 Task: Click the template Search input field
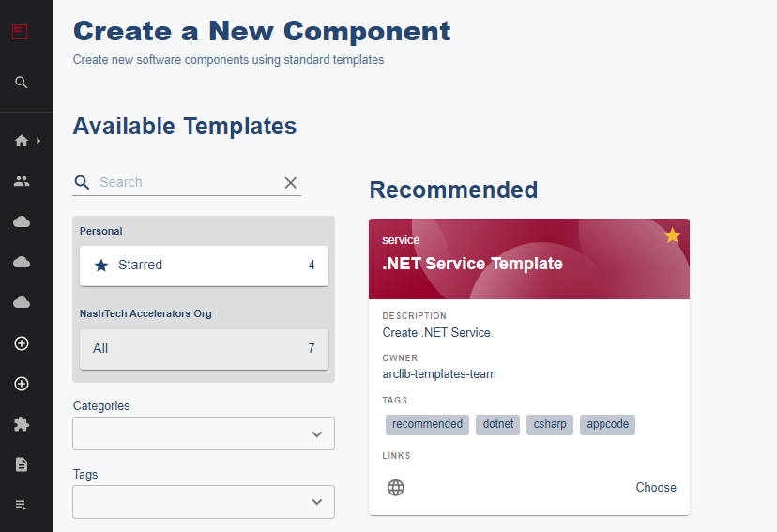point(188,182)
